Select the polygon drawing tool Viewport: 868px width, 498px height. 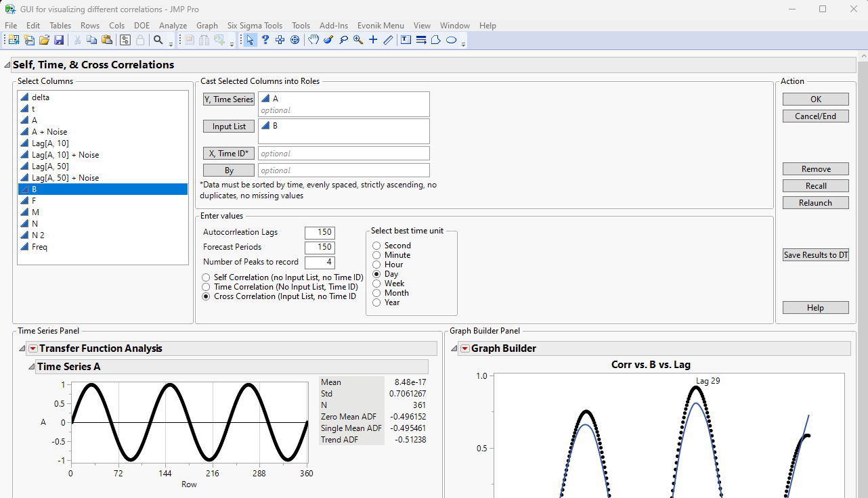click(x=435, y=39)
